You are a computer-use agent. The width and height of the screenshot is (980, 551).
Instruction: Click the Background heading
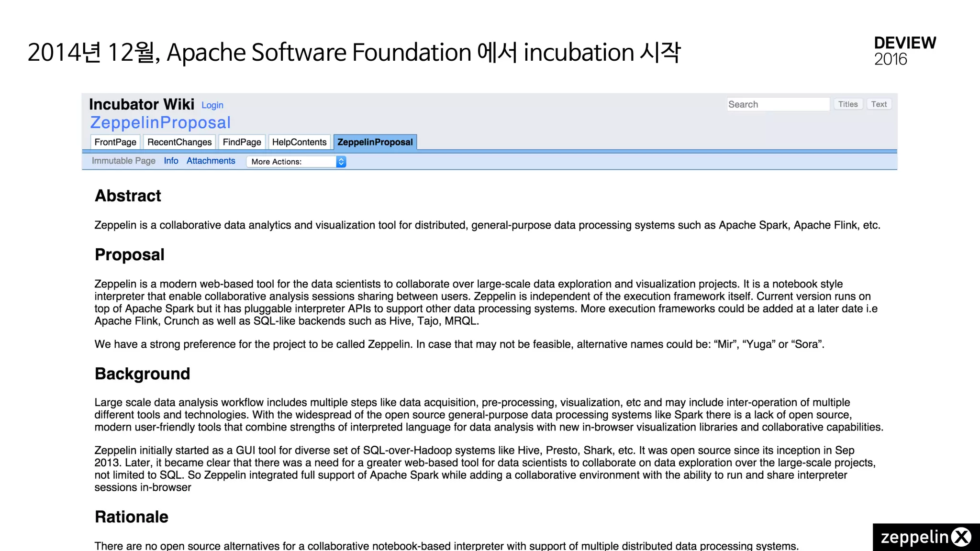click(x=142, y=374)
